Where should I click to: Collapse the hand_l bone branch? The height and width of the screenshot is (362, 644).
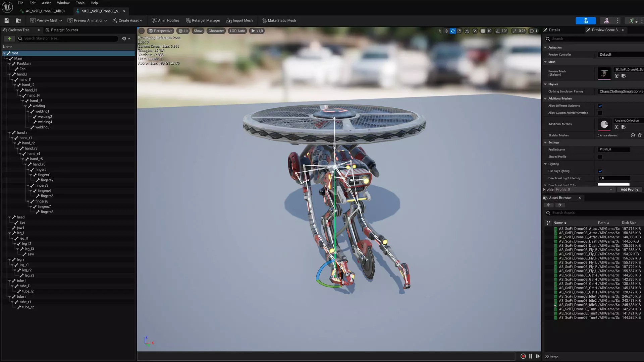[10, 74]
